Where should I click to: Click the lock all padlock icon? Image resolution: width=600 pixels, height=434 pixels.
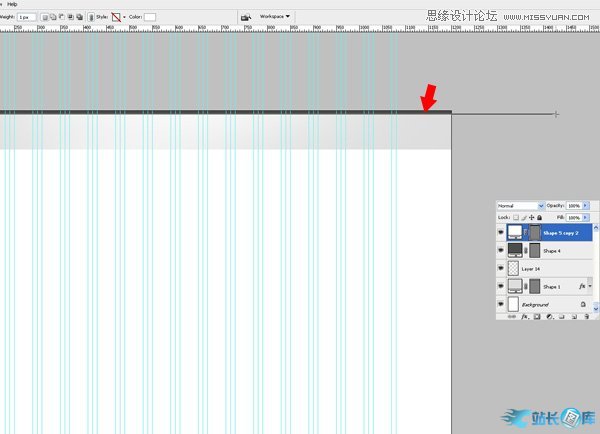tap(539, 217)
